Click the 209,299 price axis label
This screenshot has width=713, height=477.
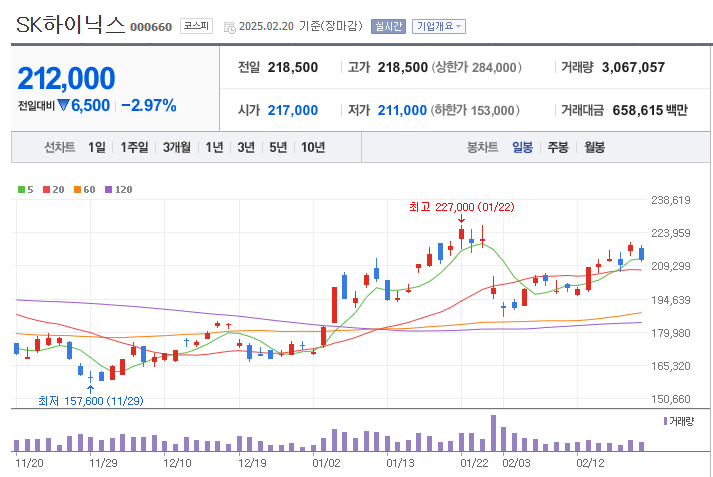pyautogui.click(x=671, y=266)
